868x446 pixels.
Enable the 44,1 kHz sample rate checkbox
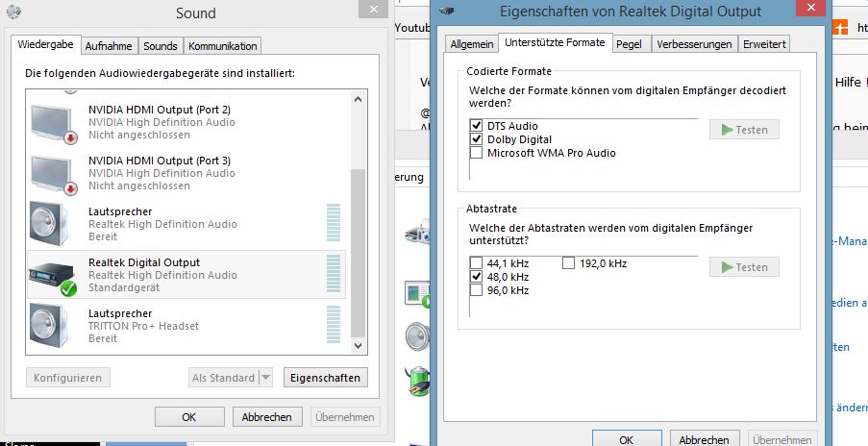(476, 262)
